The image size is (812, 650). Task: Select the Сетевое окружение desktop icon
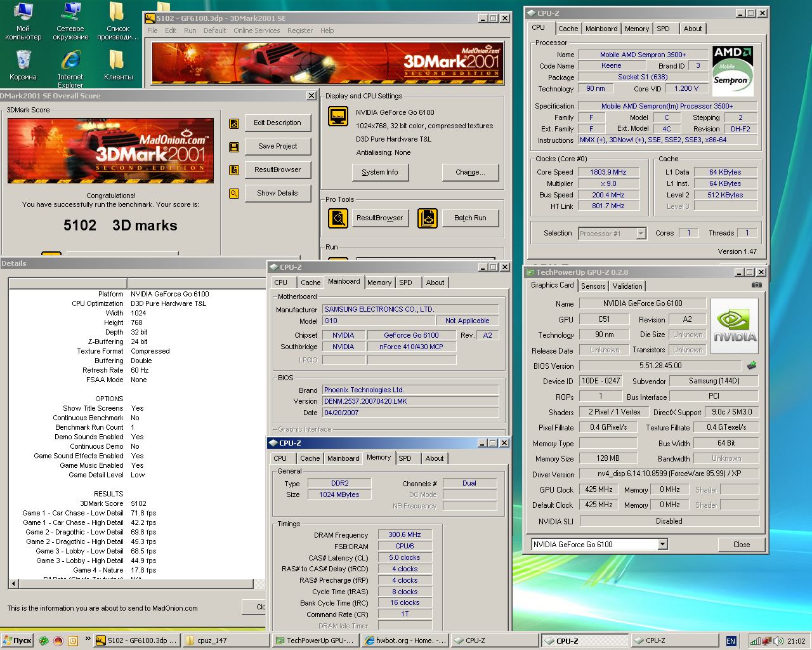pyautogui.click(x=70, y=21)
